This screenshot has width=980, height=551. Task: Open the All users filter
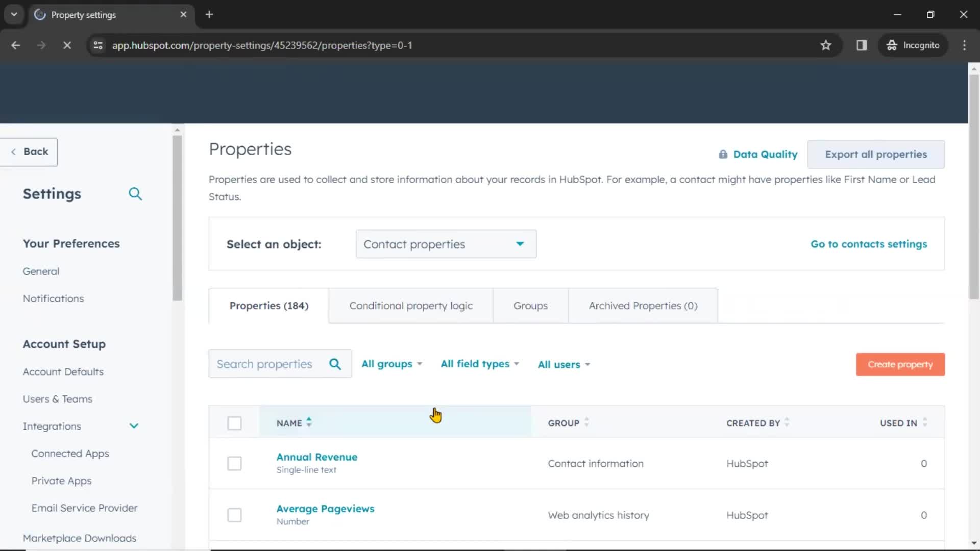[x=563, y=365]
